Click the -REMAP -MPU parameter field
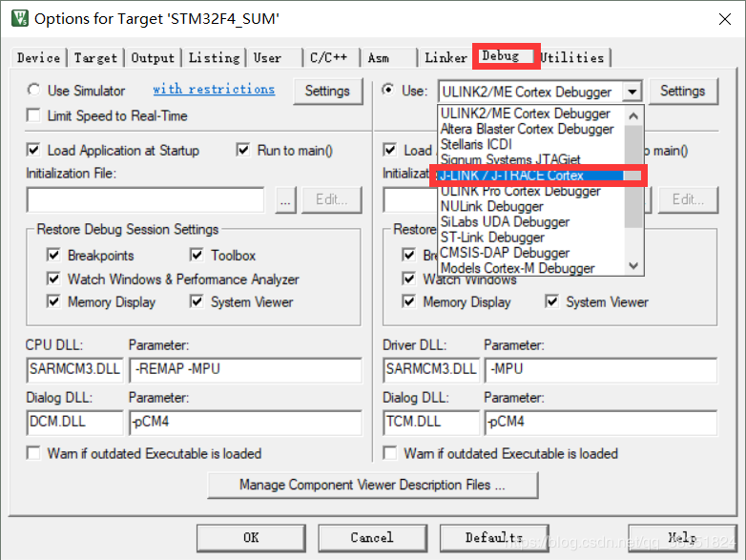 tap(245, 370)
